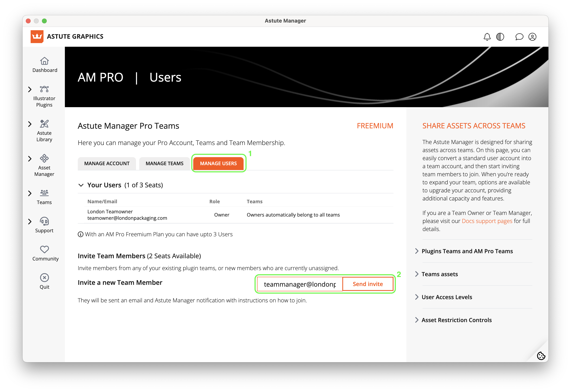Switch to the Manage Account tab
Viewport: 571px width, 392px height.
107,164
